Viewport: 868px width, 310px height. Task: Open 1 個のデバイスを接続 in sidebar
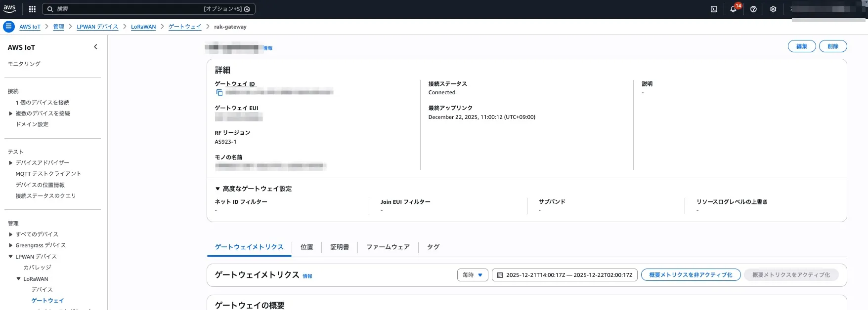pos(43,103)
